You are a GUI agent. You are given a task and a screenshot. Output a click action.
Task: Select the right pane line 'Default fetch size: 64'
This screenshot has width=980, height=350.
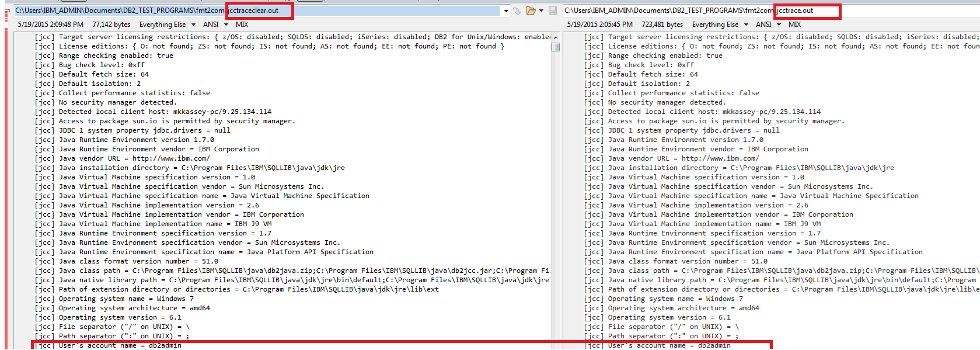click(641, 74)
